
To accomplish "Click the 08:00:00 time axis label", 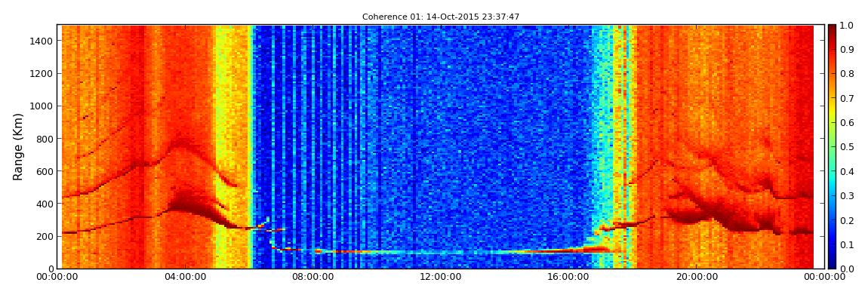I will pos(313,277).
